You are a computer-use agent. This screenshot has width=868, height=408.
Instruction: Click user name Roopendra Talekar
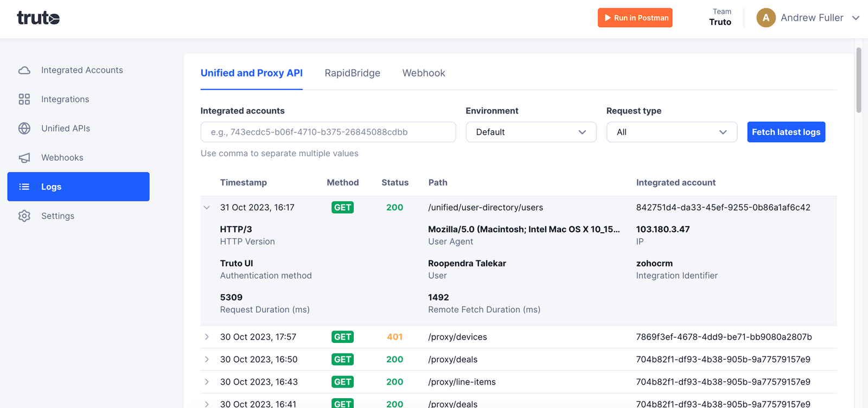(467, 264)
